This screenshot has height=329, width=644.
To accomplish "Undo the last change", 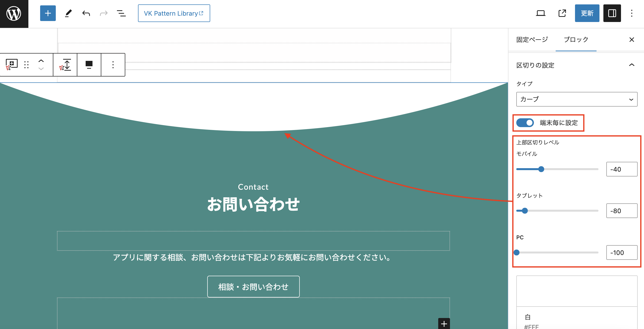I will [86, 13].
